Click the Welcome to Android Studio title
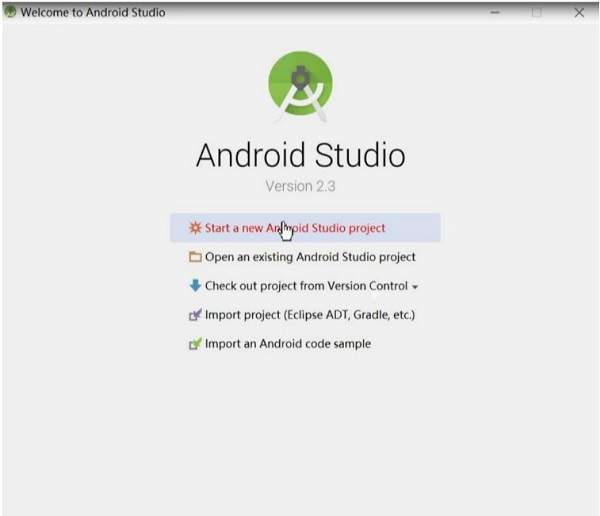The width and height of the screenshot is (600, 516). click(93, 13)
